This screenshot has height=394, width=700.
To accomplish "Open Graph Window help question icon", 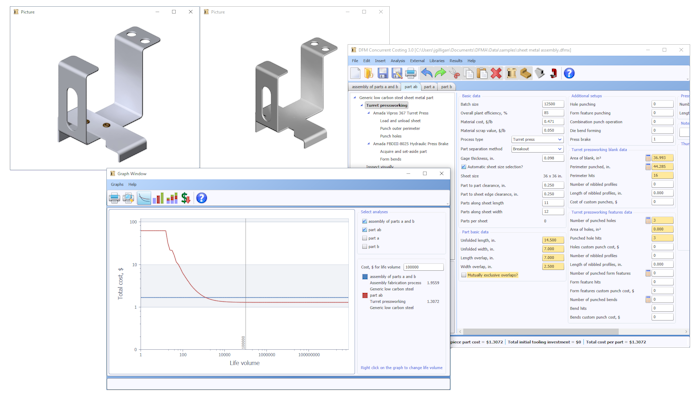I will coord(201,198).
